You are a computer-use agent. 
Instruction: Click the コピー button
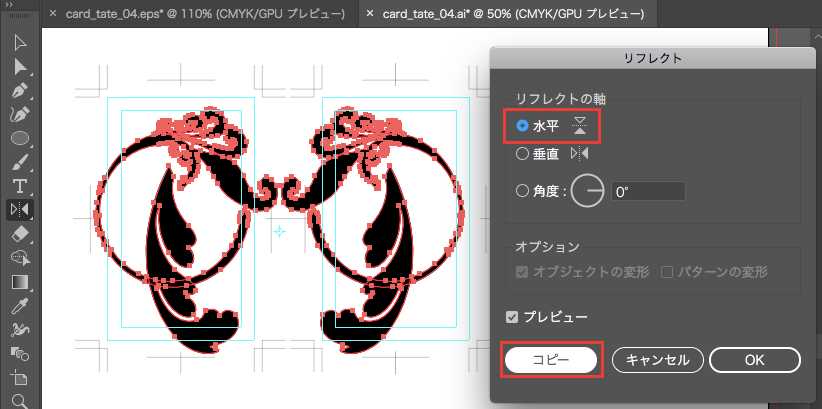(x=554, y=359)
